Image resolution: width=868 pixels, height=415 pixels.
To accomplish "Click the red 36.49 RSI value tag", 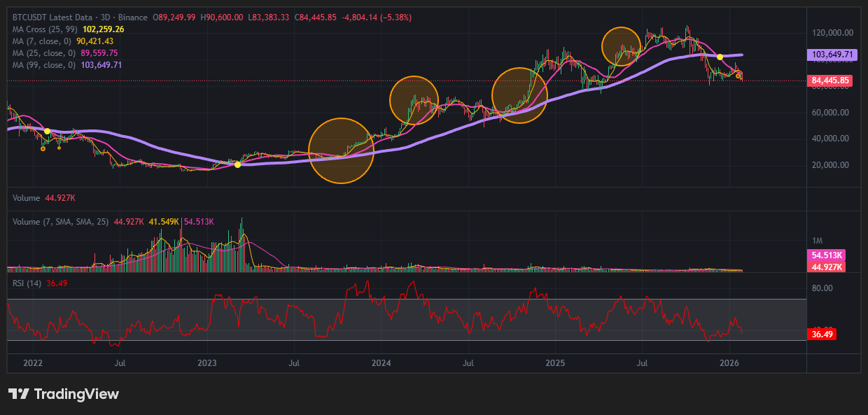I will click(823, 335).
